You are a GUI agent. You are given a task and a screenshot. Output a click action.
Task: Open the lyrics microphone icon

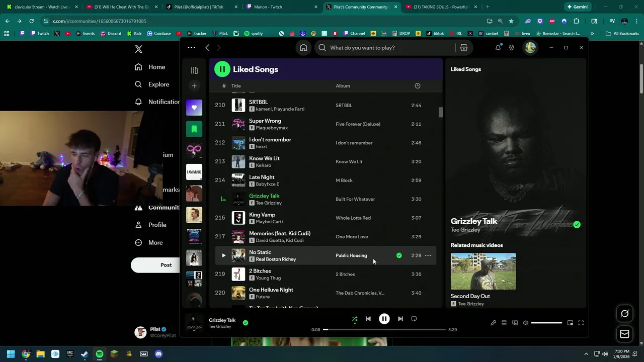pyautogui.click(x=493, y=323)
